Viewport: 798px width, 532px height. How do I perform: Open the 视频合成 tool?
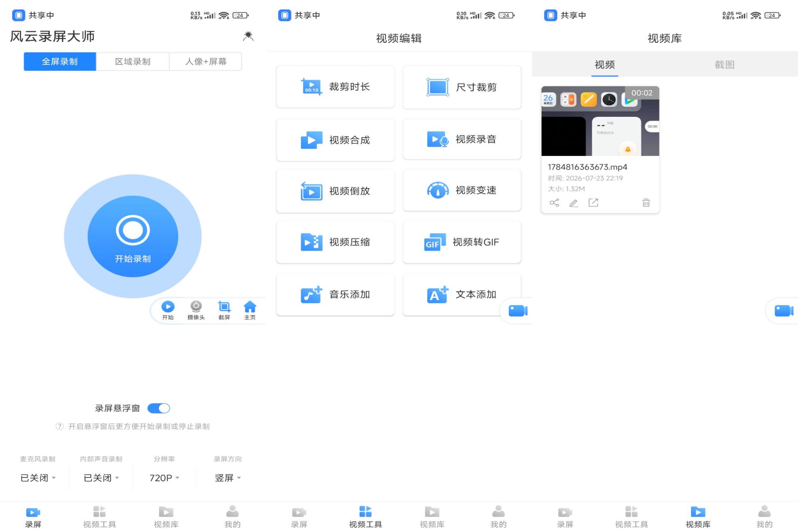click(335, 140)
